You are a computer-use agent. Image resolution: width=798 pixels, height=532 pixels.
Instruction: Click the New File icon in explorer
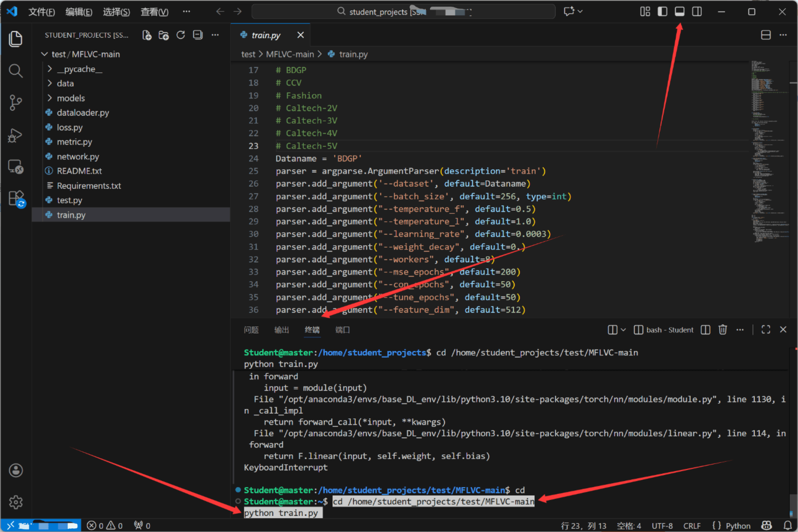[147, 35]
